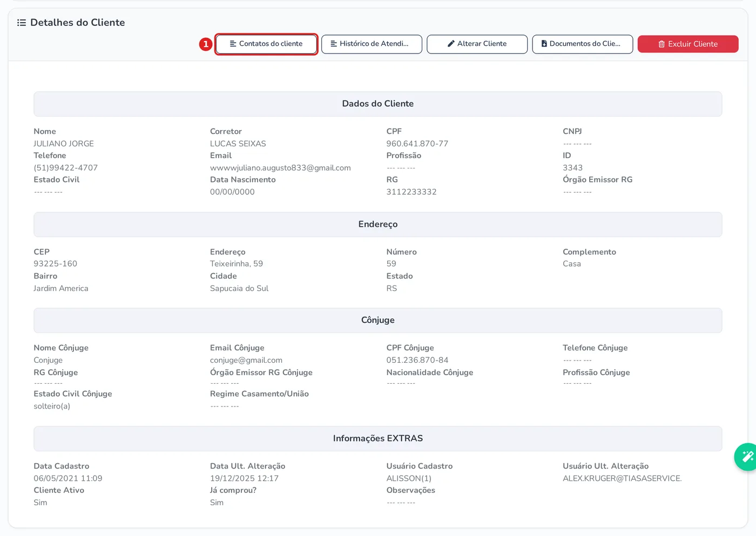Click the Alterar Cliente button
The height and width of the screenshot is (536, 756).
pos(477,44)
